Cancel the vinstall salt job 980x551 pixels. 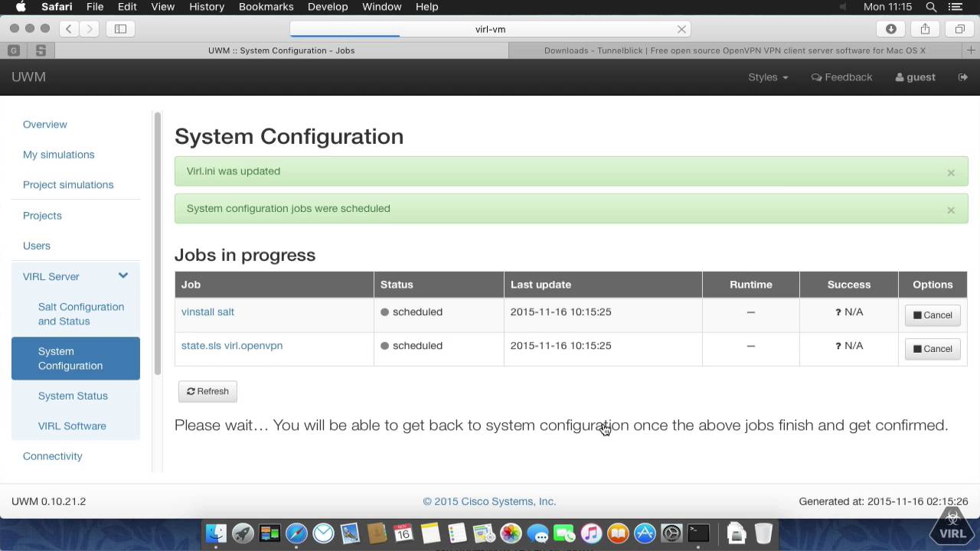click(933, 315)
